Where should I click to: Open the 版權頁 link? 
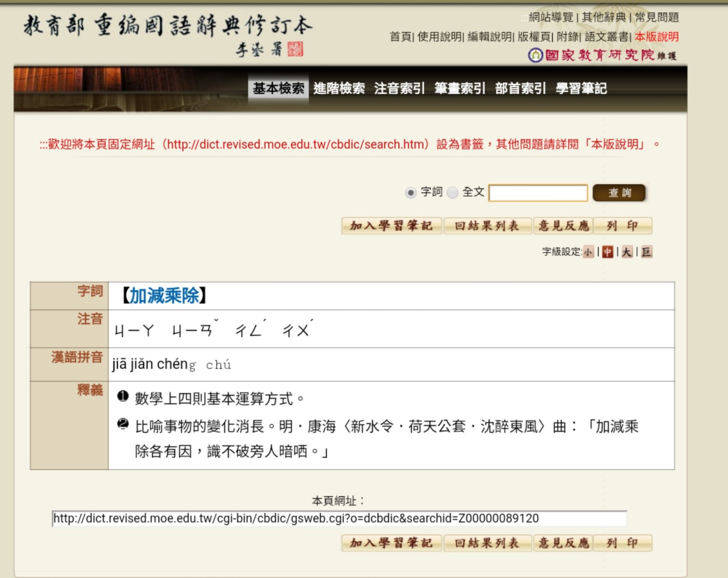point(534,37)
